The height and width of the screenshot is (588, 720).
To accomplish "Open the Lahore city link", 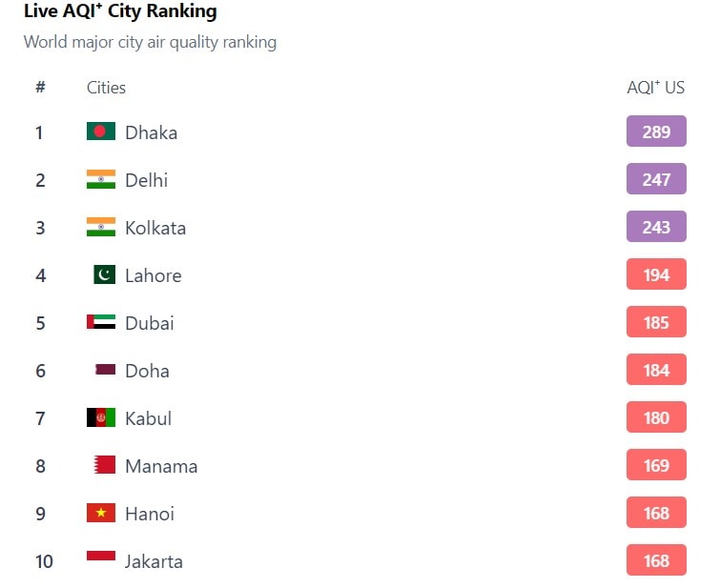I will pyautogui.click(x=153, y=275).
